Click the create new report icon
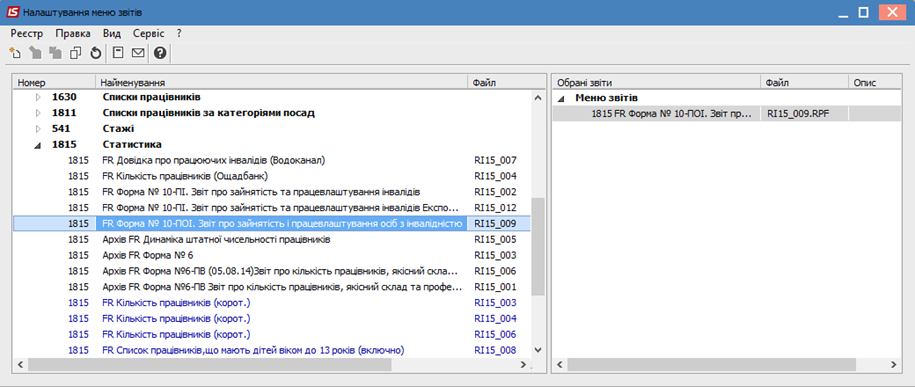915x387 pixels. [15, 53]
